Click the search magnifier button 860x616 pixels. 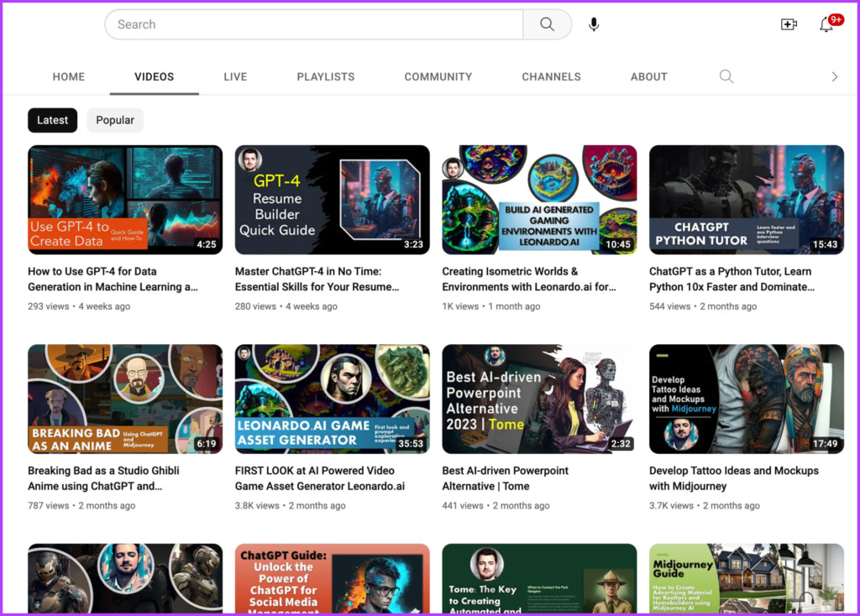547,24
